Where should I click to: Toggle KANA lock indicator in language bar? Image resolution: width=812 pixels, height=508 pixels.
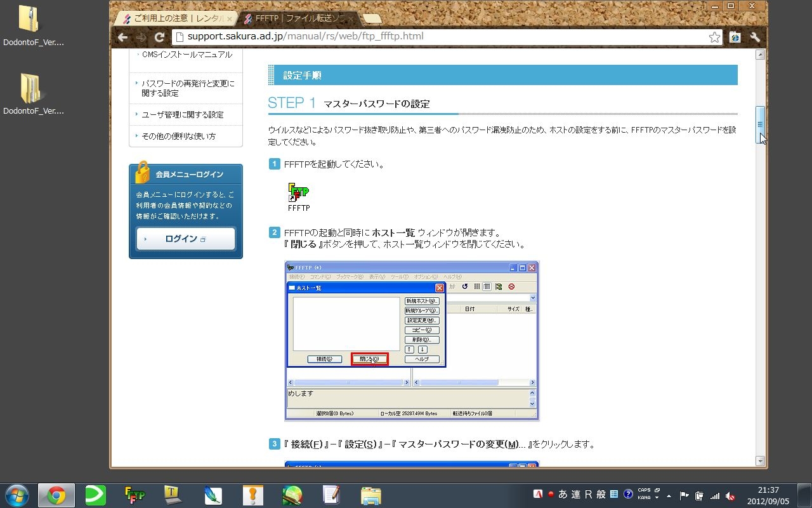coord(644,498)
